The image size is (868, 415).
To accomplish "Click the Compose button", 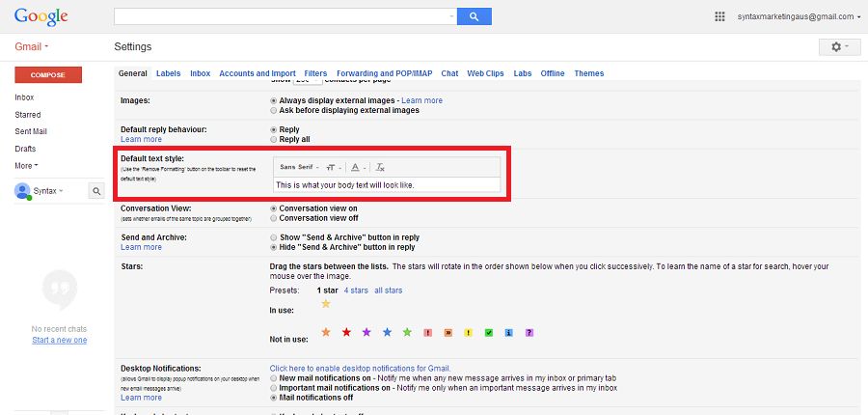I will 48,75.
